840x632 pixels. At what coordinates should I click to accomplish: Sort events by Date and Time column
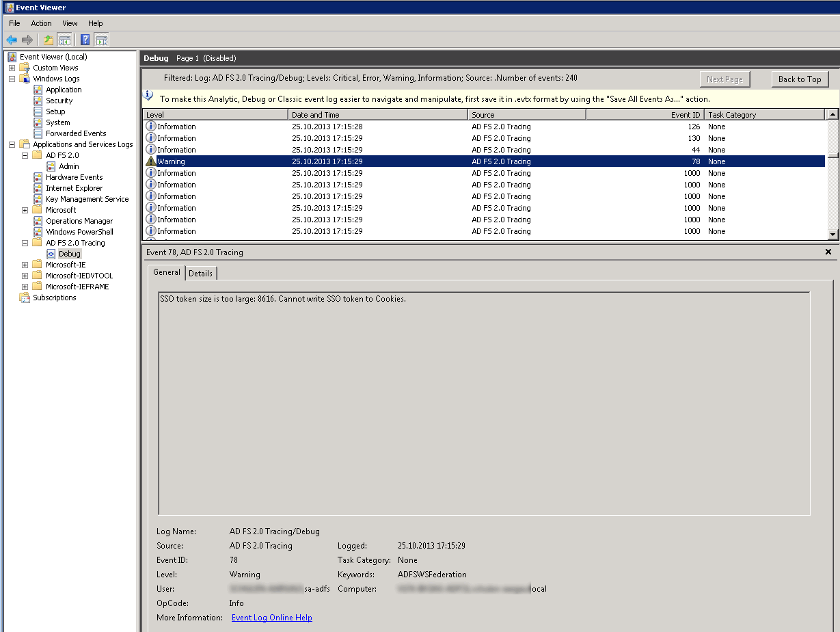[378, 115]
